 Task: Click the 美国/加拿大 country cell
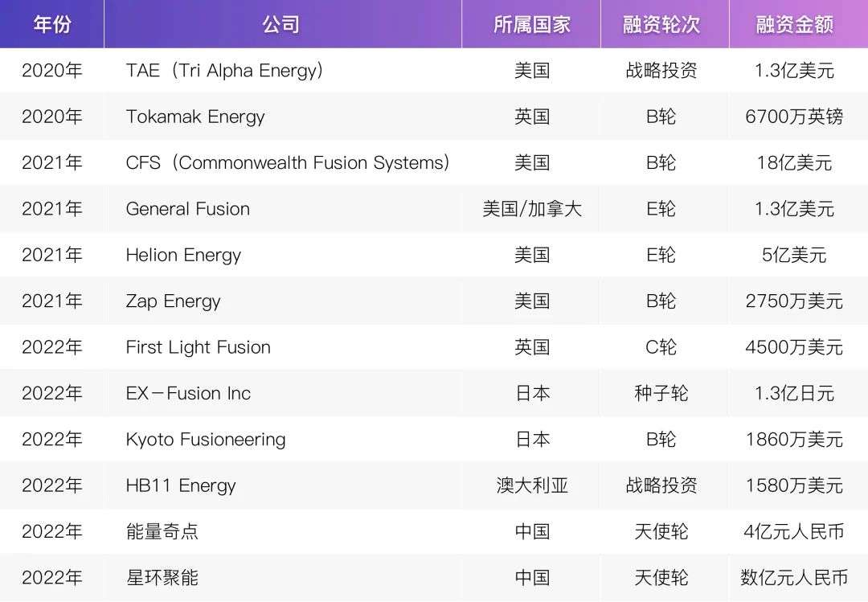[531, 209]
